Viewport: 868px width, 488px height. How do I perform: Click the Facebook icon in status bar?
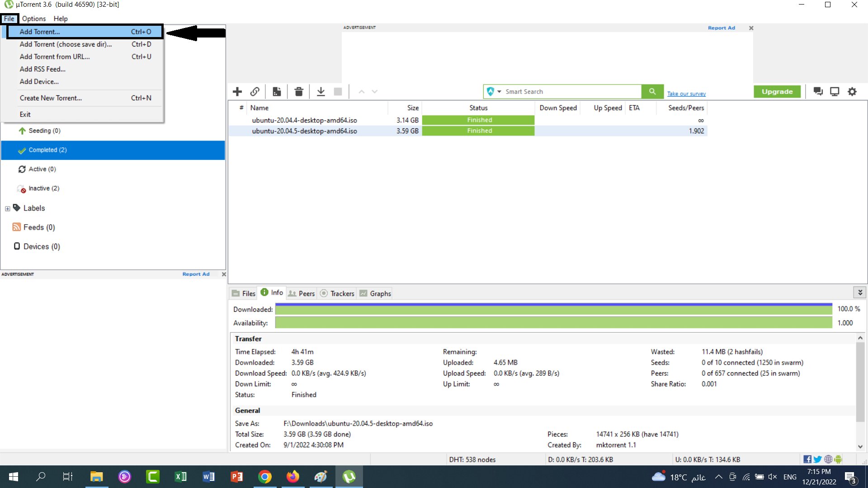(807, 459)
